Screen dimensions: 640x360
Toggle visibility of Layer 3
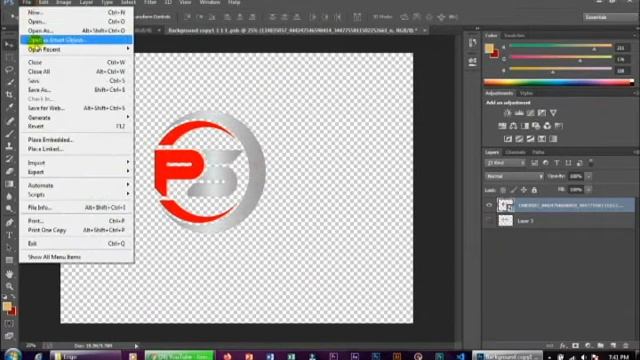tap(489, 221)
